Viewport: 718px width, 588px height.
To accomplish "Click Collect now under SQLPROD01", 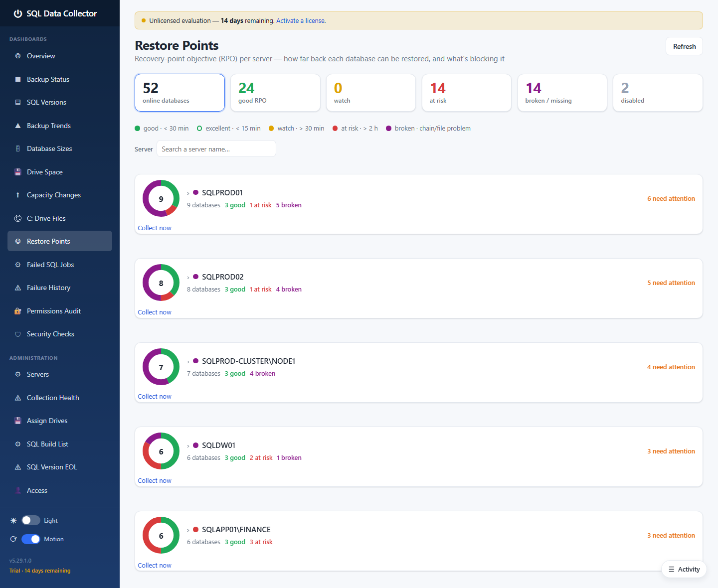I will coord(155,228).
